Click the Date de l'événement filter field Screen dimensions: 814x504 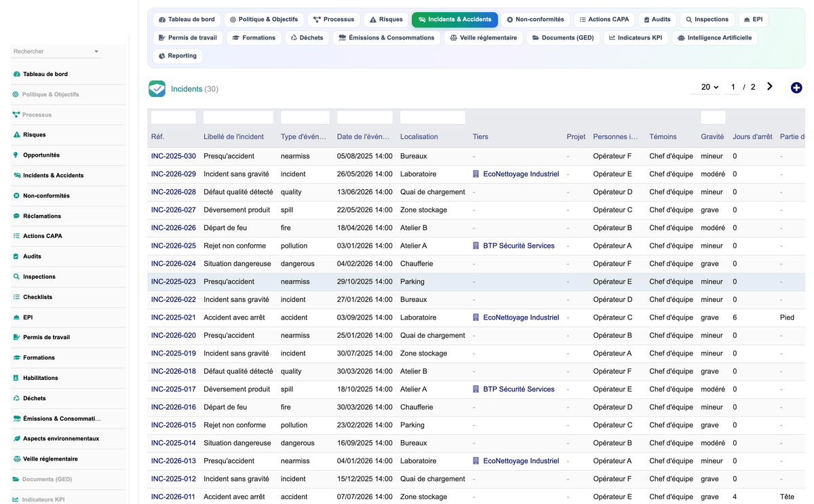tap(365, 117)
